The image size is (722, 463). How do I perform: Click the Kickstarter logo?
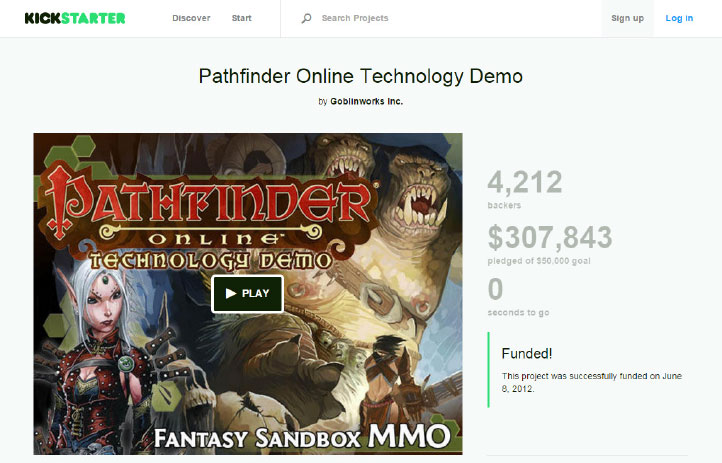75,18
